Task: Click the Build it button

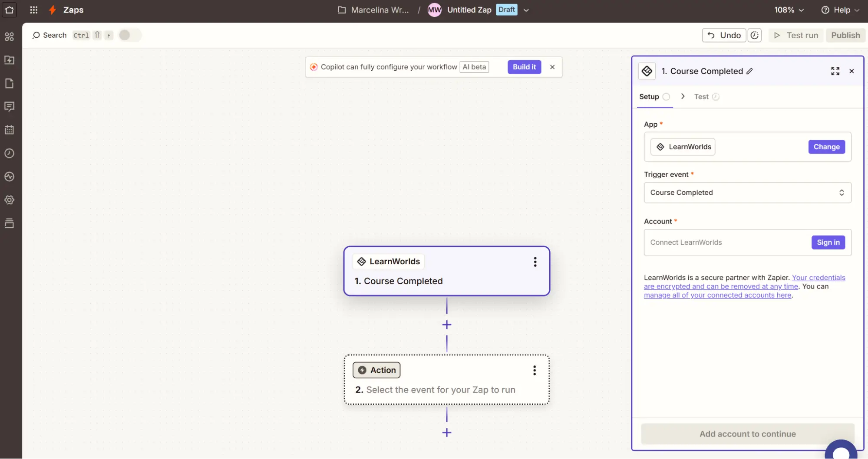Action: [524, 67]
